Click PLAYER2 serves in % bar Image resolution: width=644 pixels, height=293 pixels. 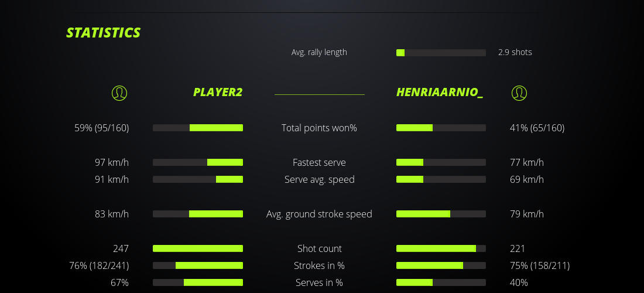pyautogui.click(x=198, y=282)
